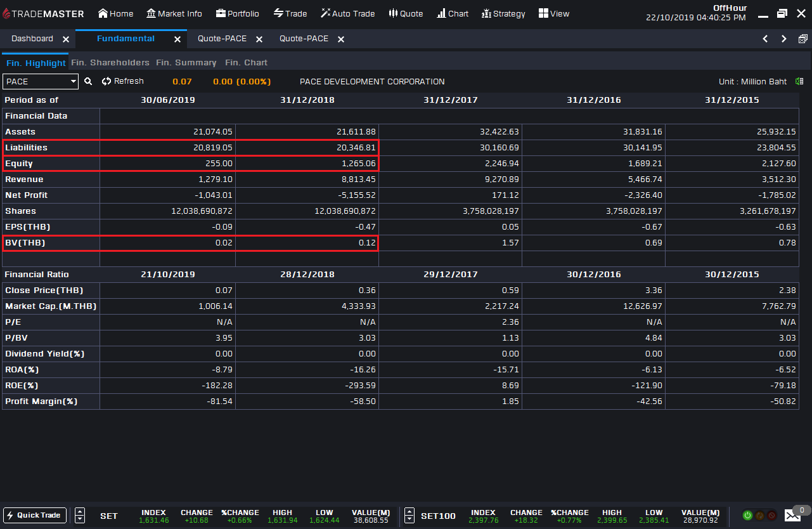Open the Chart module from the menu bar

(x=452, y=13)
